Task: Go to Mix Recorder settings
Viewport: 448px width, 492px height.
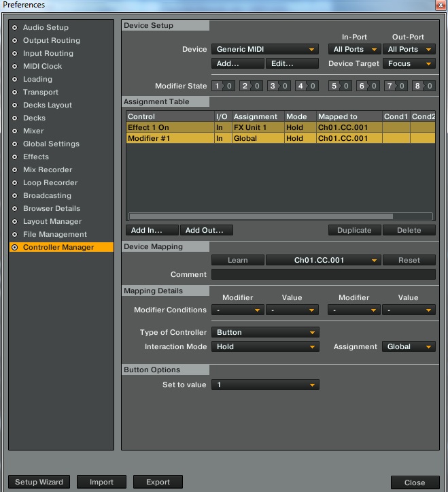Action: [x=48, y=169]
